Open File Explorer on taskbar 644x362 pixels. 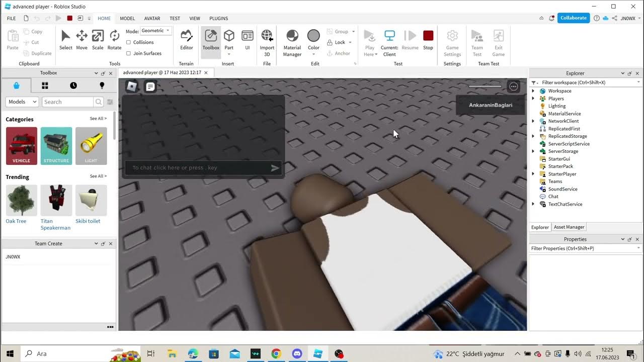(172, 354)
